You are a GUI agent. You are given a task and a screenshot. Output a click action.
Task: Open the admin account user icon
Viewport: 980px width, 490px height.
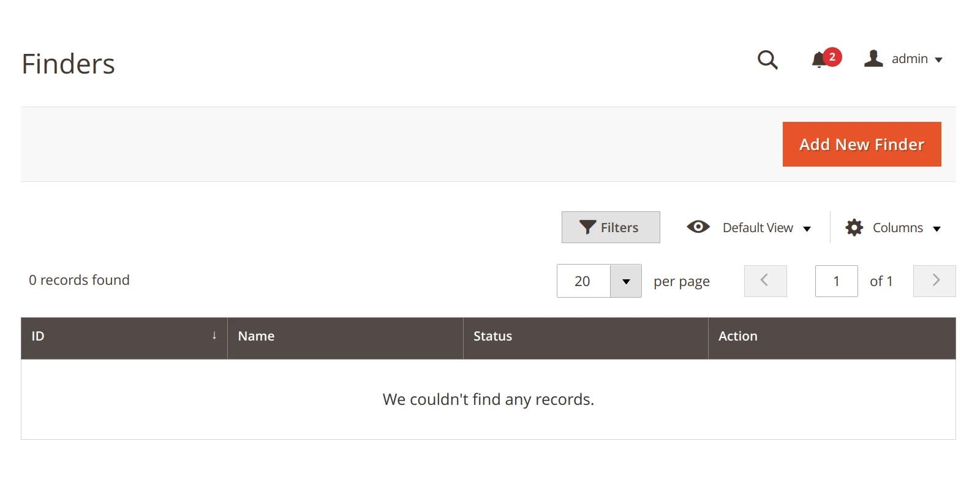pos(872,58)
